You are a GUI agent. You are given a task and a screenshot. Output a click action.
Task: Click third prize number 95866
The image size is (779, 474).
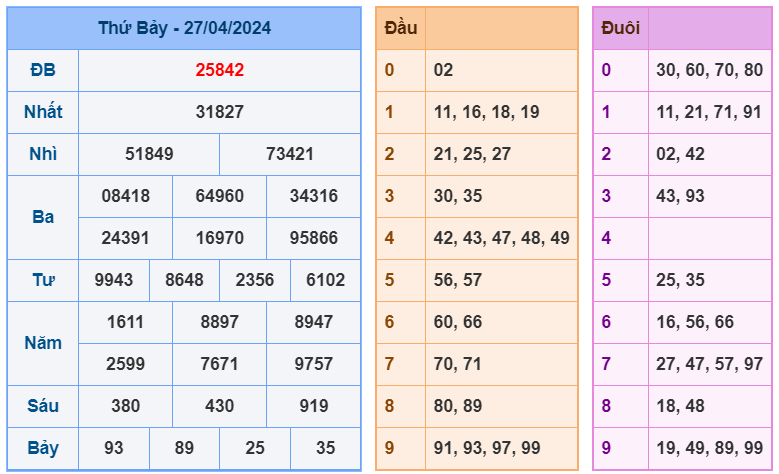(313, 238)
